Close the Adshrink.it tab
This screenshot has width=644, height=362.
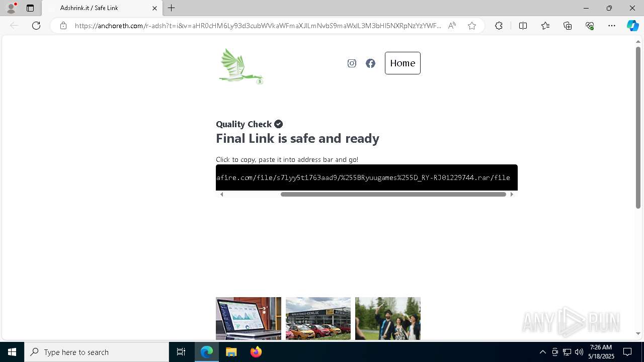(154, 8)
